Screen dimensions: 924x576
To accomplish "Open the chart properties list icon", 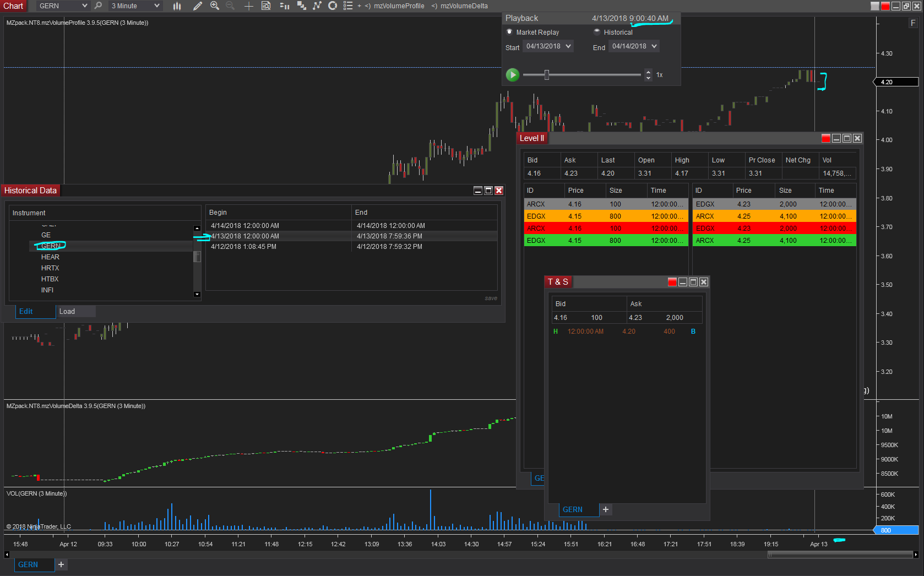I will point(348,6).
